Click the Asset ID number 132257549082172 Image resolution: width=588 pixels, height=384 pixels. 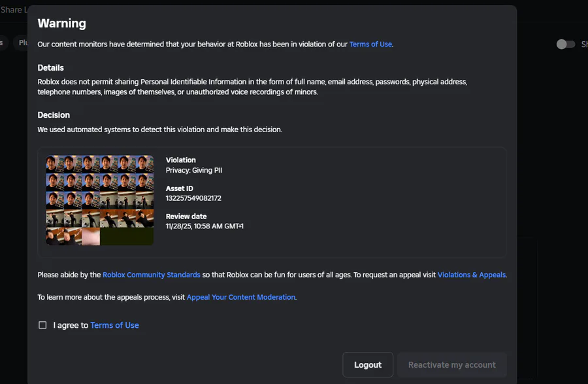193,198
